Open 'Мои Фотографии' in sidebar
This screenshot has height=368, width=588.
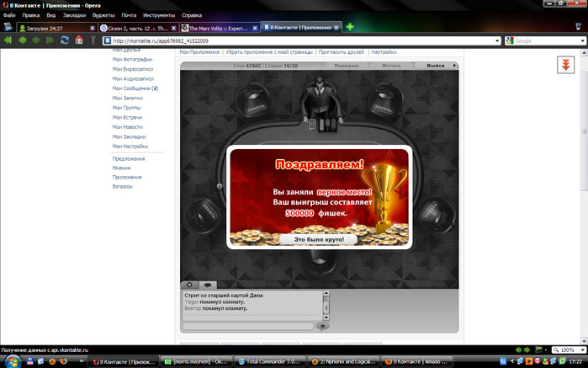tap(132, 59)
